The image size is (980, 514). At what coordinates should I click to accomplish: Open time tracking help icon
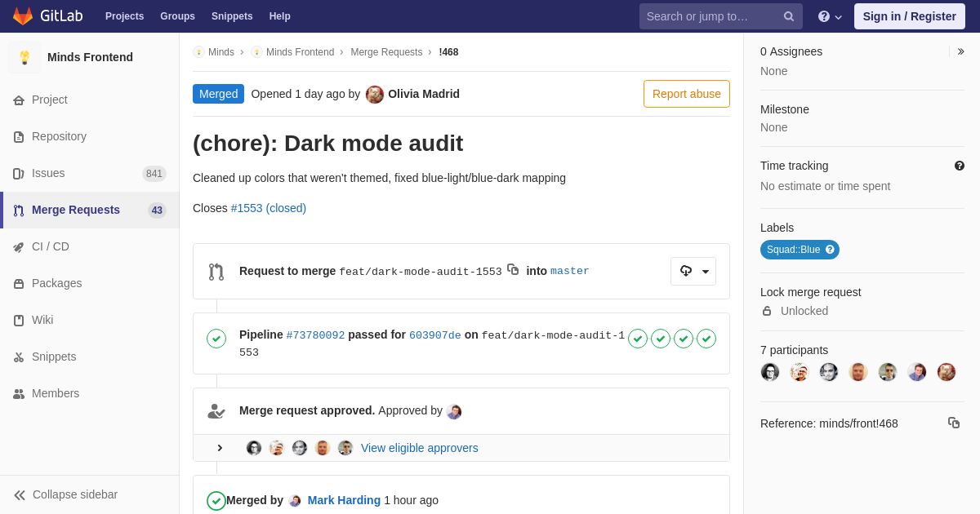click(x=960, y=166)
